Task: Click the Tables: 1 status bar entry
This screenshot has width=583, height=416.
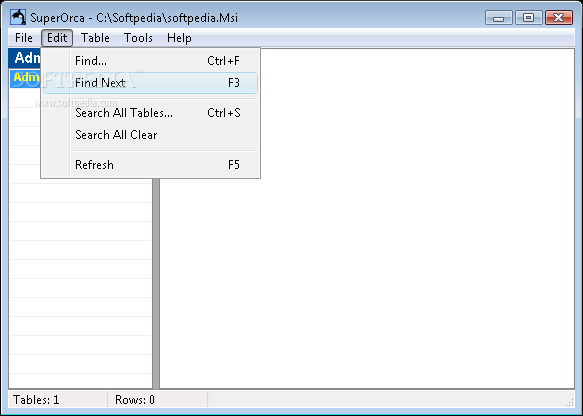Action: pos(58,400)
